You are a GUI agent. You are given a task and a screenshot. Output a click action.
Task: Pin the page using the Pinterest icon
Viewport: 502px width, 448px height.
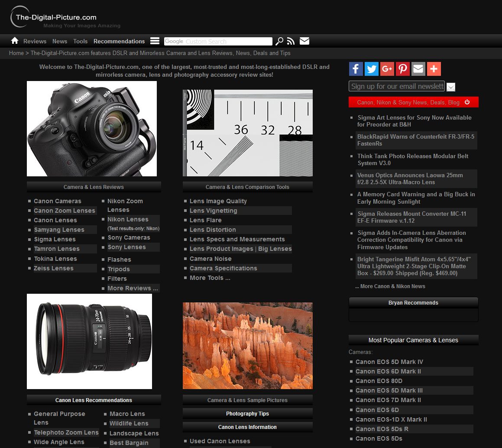pyautogui.click(x=402, y=68)
